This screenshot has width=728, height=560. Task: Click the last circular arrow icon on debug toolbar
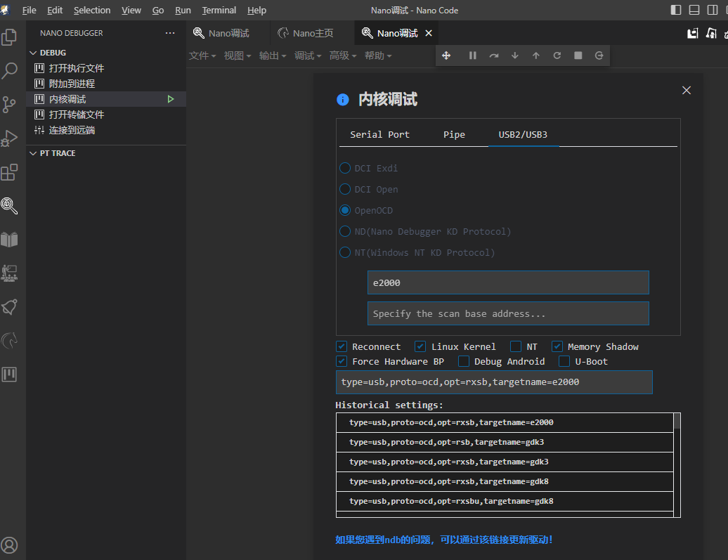(599, 56)
